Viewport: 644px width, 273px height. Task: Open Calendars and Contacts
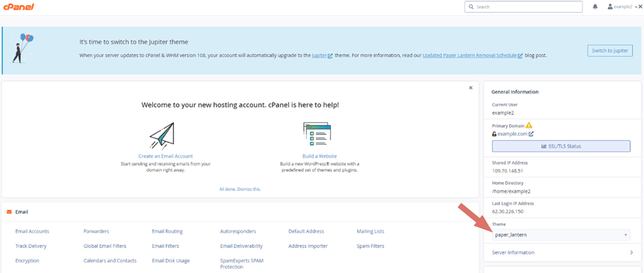pos(110,261)
